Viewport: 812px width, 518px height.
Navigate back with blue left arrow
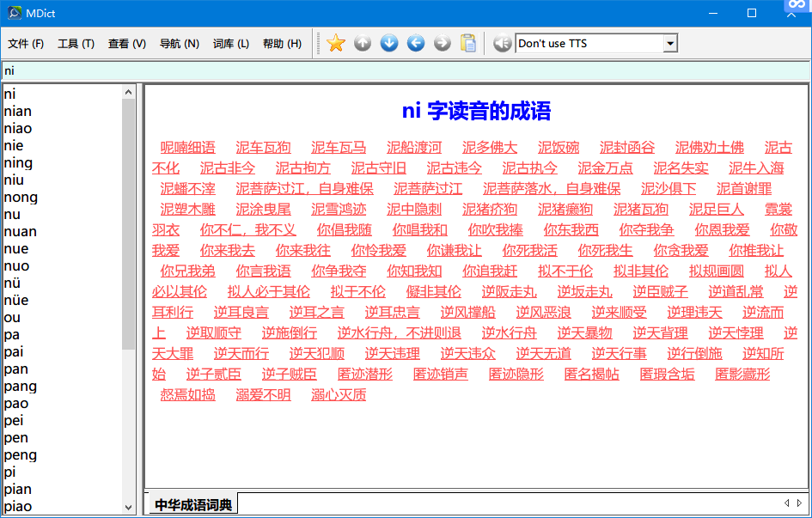[x=415, y=43]
